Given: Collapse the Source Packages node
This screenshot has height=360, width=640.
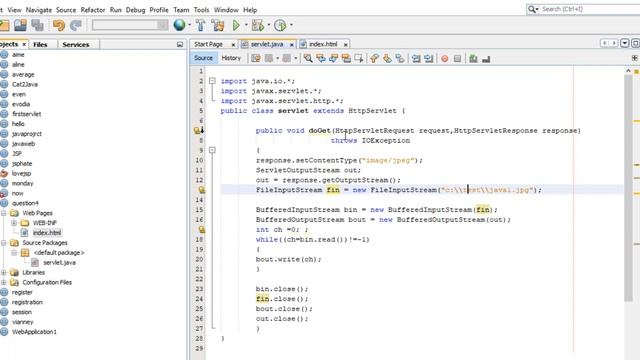Looking at the screenshot, I should click(4, 243).
